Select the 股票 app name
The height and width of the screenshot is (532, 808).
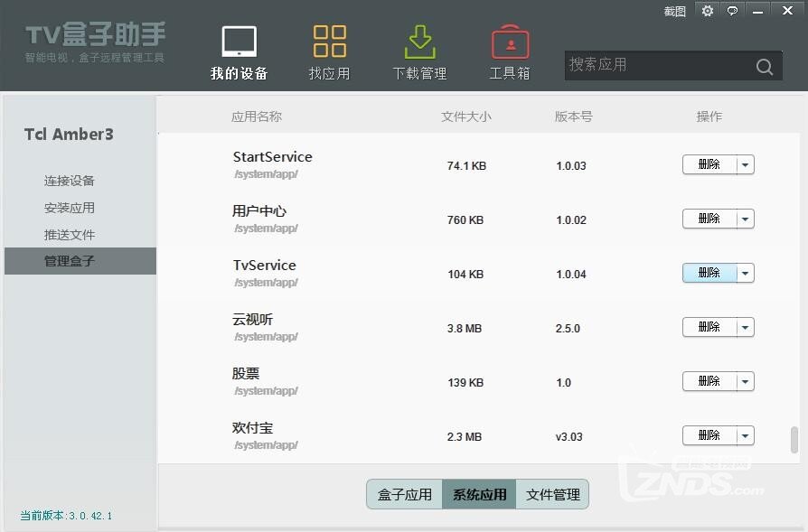pyautogui.click(x=246, y=373)
